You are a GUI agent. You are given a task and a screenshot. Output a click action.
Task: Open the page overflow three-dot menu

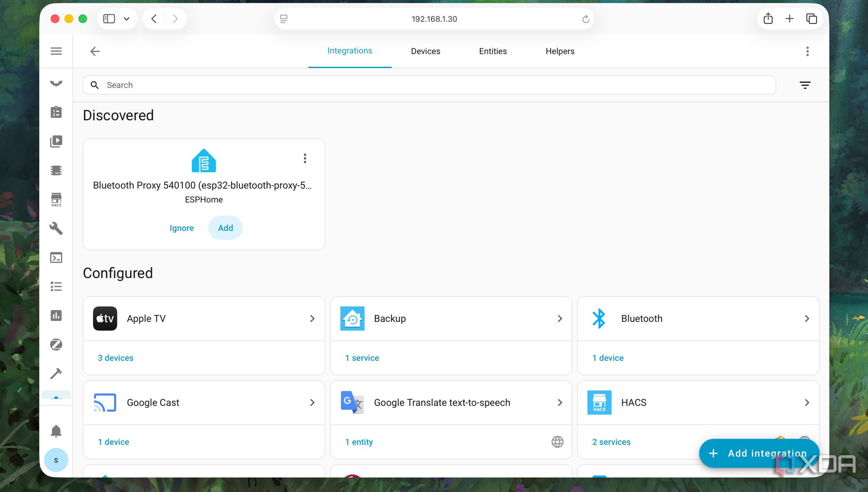(x=807, y=51)
